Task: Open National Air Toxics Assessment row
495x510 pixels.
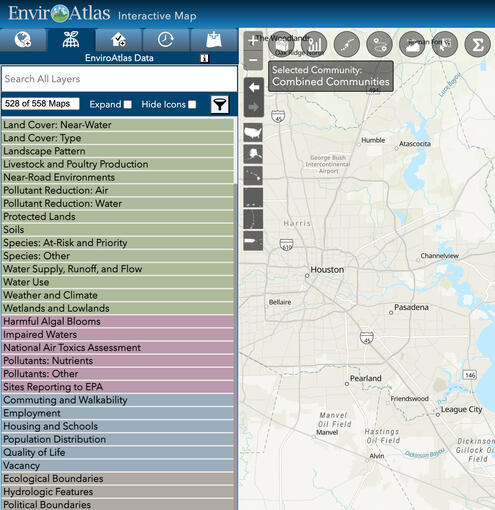Action: click(118, 348)
